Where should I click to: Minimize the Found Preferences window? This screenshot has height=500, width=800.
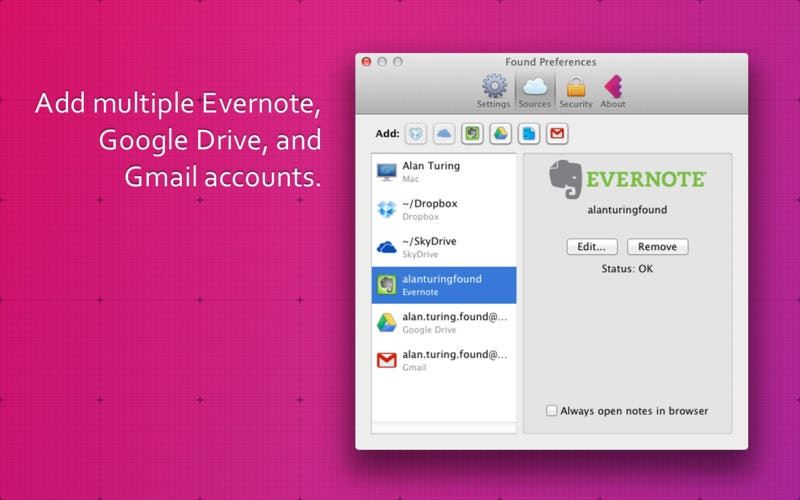coord(382,62)
